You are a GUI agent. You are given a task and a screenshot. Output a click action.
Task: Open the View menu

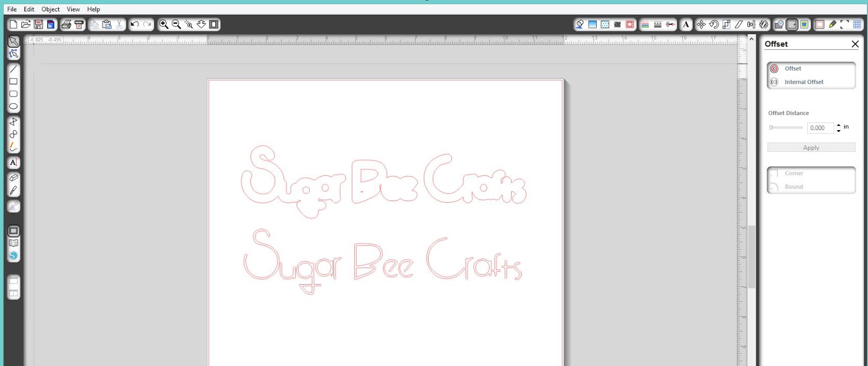pyautogui.click(x=73, y=9)
